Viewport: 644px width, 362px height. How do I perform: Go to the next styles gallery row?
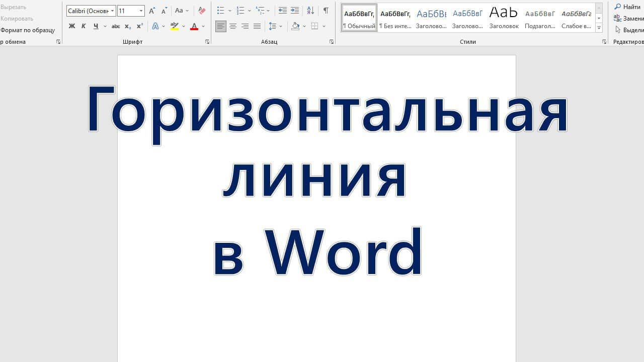(599, 18)
